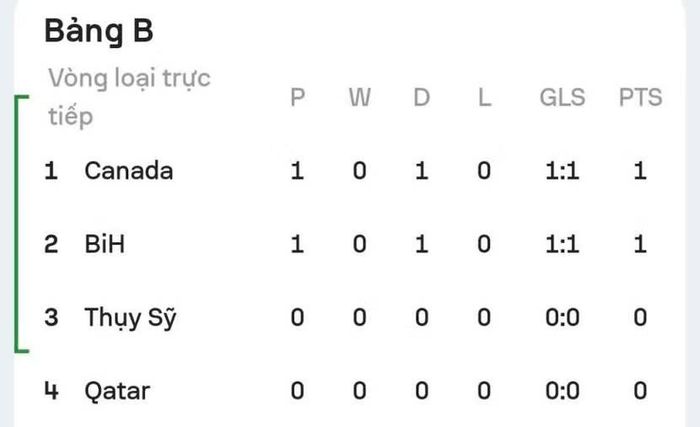
Task: Click the PTS column header
Action: 640,97
